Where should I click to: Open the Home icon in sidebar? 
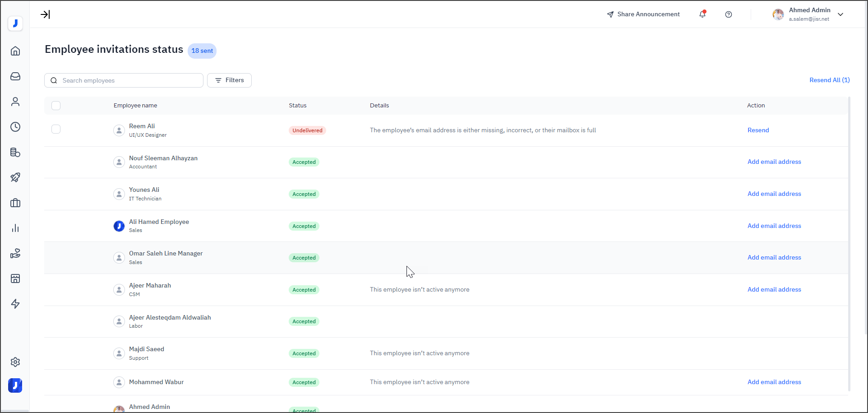pos(15,51)
